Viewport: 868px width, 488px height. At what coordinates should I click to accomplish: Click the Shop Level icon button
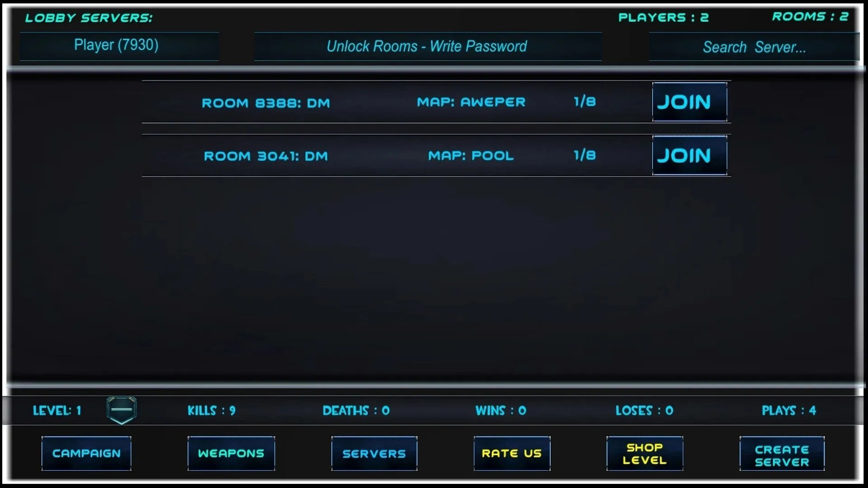point(645,454)
